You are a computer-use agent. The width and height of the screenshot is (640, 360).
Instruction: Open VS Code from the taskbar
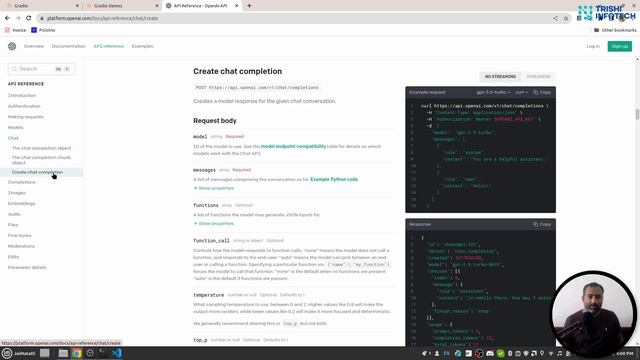click(116, 353)
